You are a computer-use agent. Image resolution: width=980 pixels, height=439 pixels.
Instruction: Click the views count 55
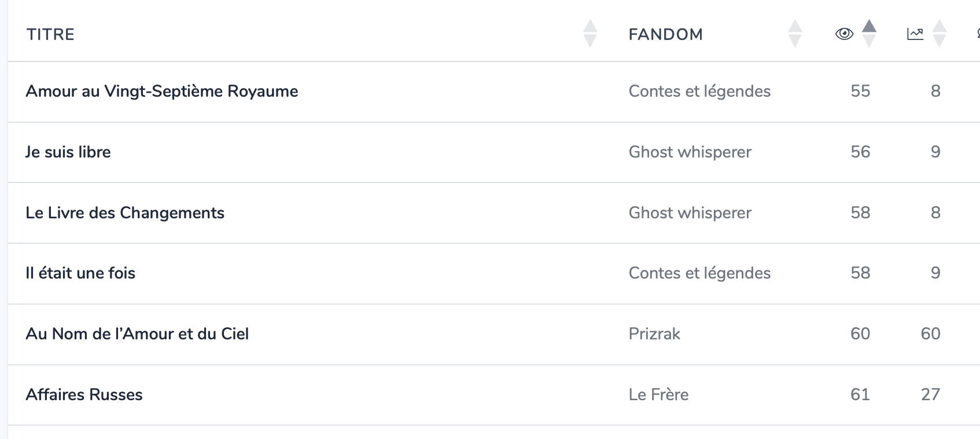tap(860, 92)
